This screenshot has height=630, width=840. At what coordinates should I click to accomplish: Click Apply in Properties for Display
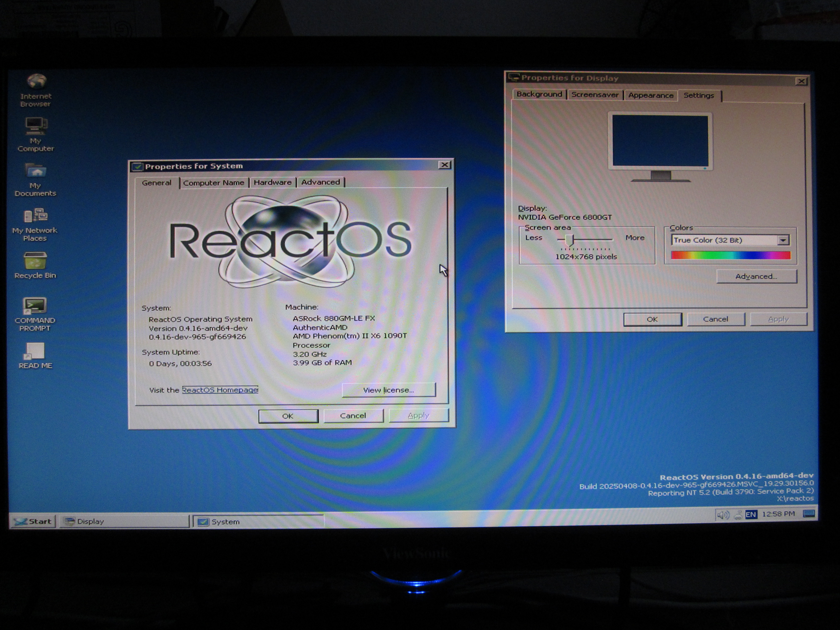[778, 319]
